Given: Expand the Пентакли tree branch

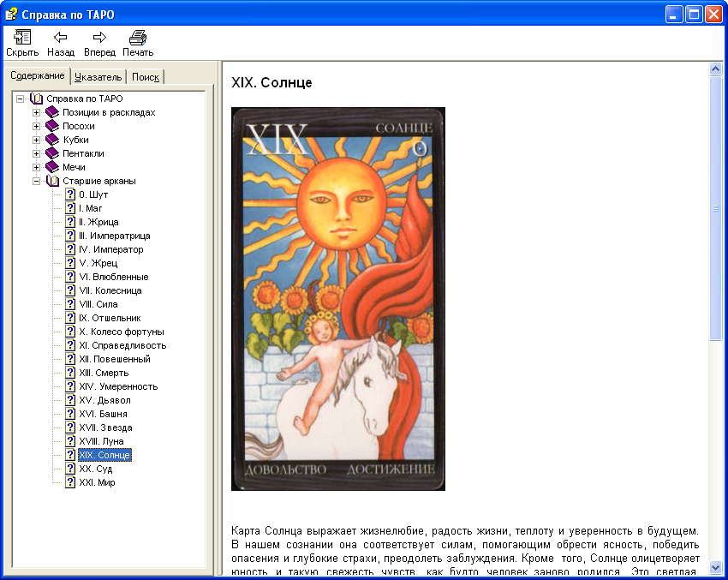Looking at the screenshot, I should coord(37,153).
